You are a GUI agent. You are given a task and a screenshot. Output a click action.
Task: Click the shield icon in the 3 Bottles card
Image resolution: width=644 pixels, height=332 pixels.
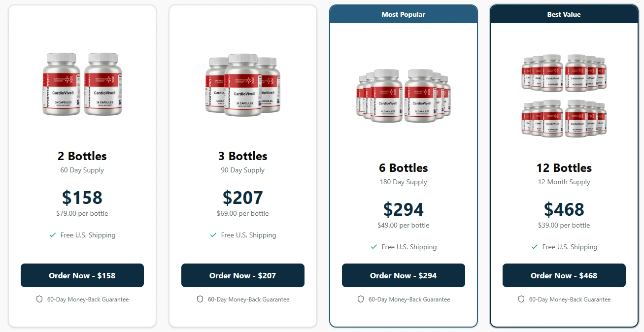point(200,299)
